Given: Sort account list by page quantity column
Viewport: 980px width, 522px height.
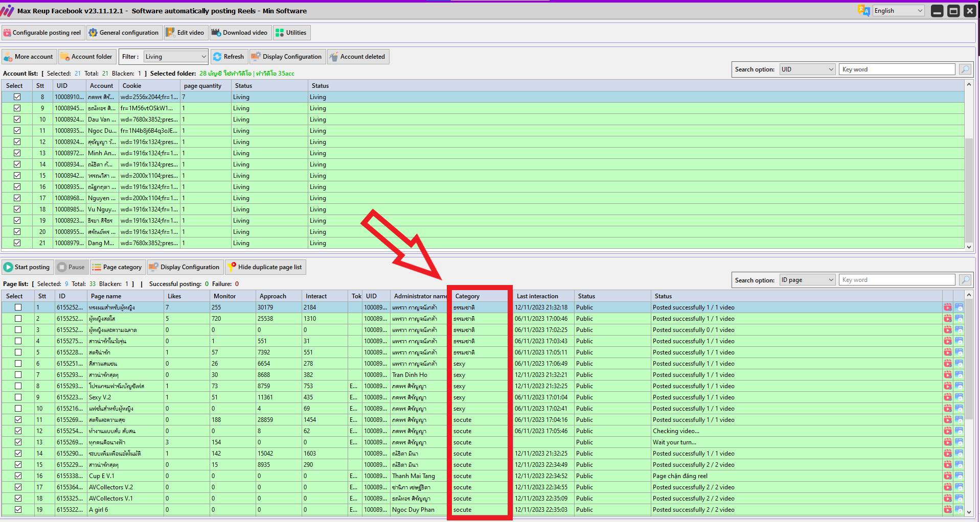Looking at the screenshot, I should pyautogui.click(x=206, y=86).
